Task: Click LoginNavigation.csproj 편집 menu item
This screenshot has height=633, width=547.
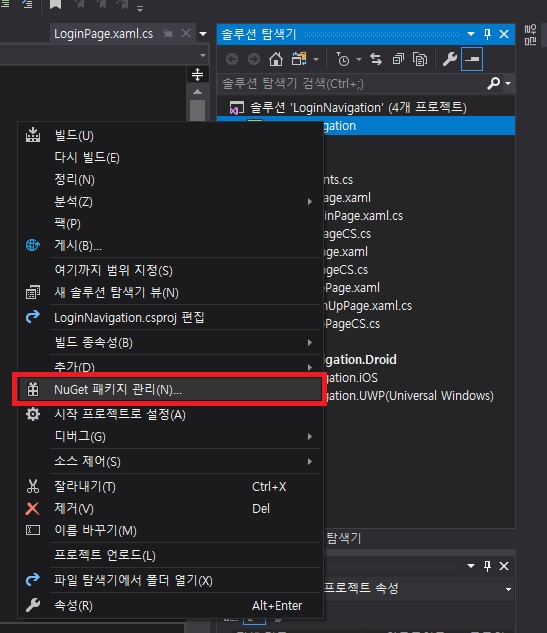Action: (x=170, y=318)
